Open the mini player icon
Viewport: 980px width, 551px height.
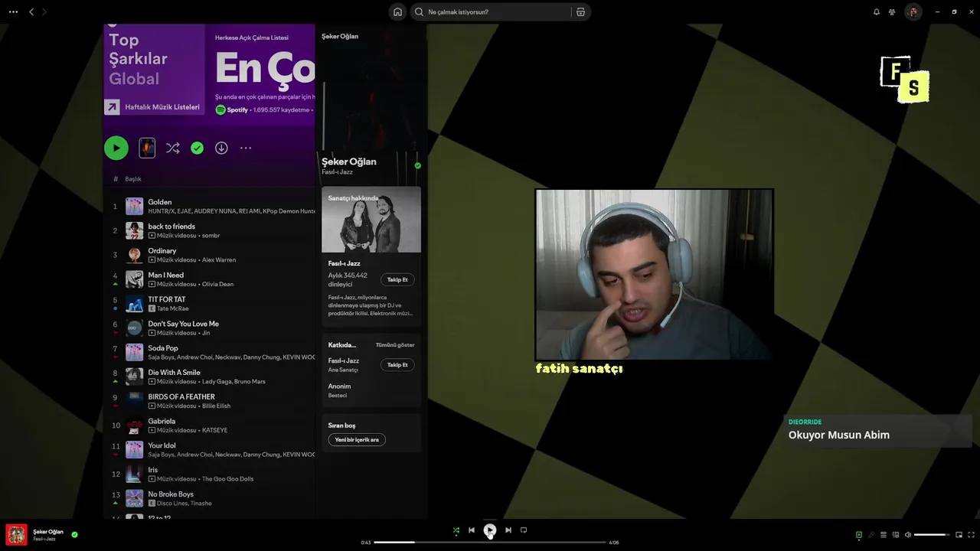[x=959, y=535]
